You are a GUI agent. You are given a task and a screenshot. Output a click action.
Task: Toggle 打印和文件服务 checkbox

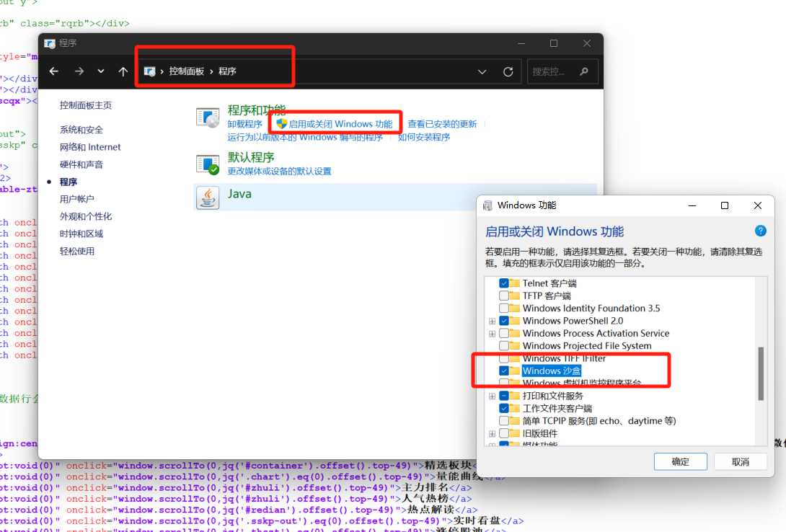coord(504,396)
